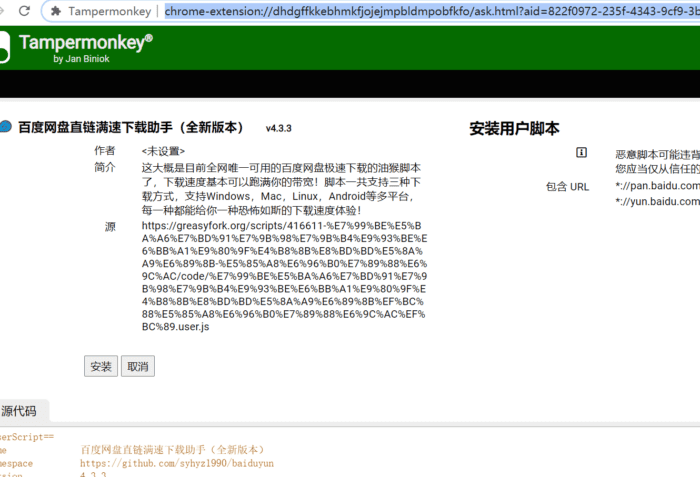Screen dimensions: 700x477
Task: Click the 安装用户脚本 heading
Action: (514, 128)
